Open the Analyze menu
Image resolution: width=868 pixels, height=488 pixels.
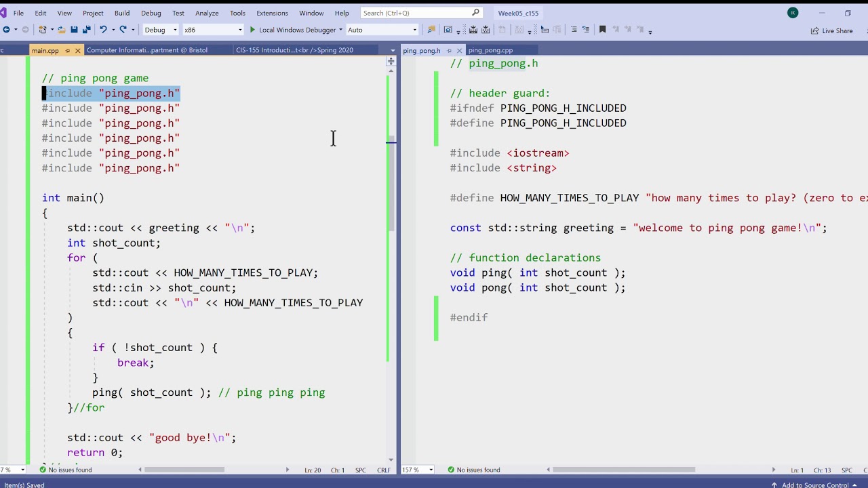coord(207,13)
